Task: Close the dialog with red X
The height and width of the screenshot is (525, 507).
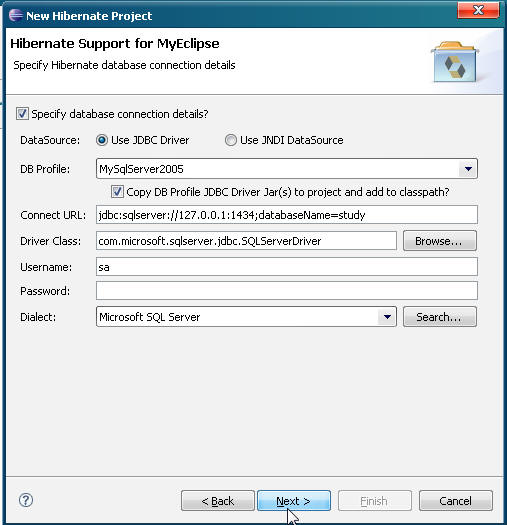Action: tap(479, 11)
